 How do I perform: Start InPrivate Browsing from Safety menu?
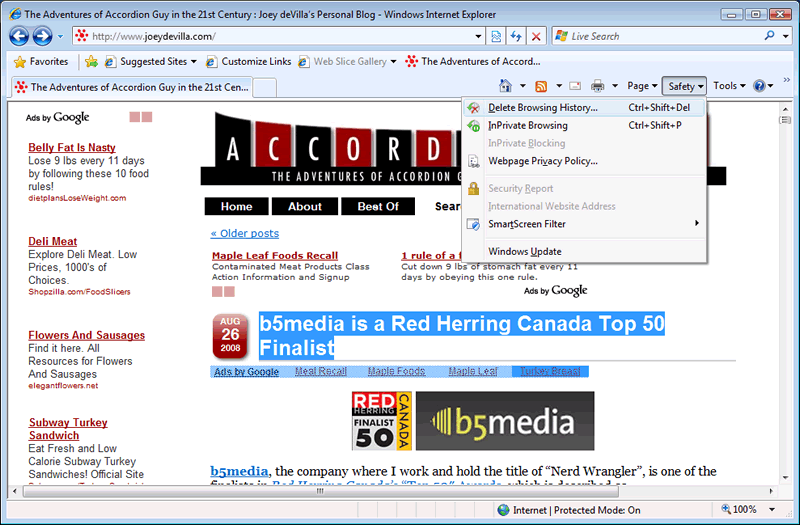[x=585, y=126]
